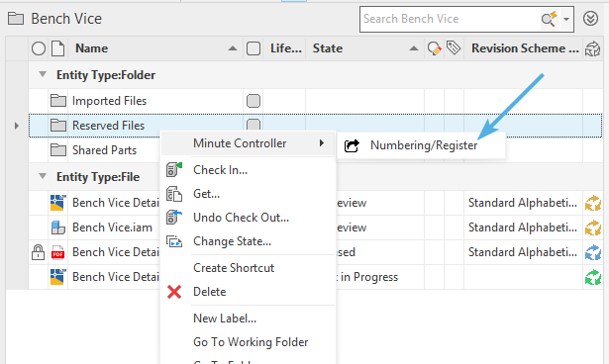Click the Change State icon
Screen dimensions: 609x364
pyautogui.click(x=174, y=241)
